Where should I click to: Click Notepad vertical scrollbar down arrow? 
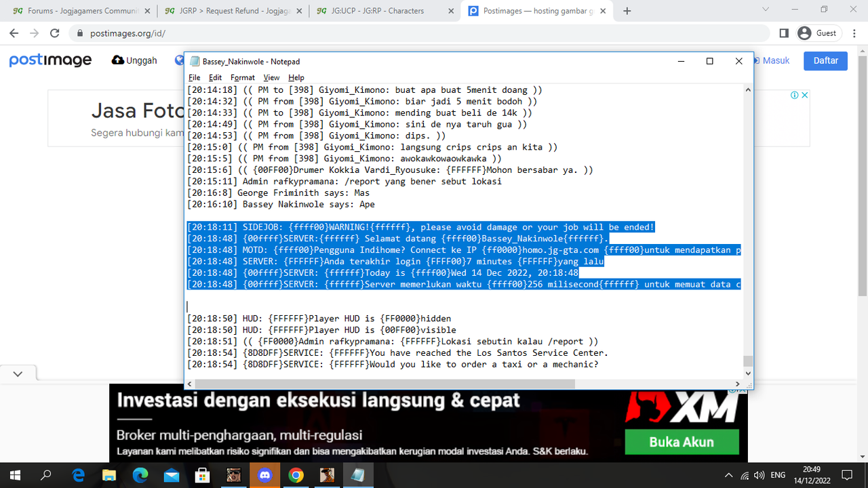point(748,373)
